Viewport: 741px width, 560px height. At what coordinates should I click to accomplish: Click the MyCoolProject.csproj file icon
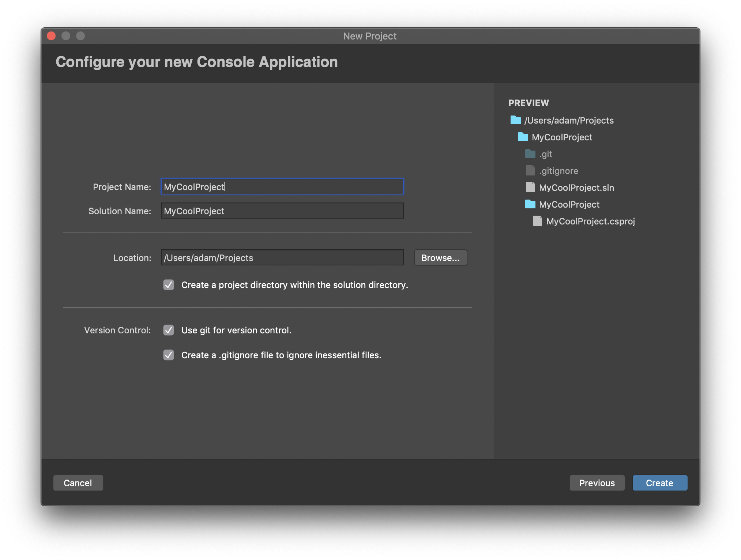click(x=537, y=221)
